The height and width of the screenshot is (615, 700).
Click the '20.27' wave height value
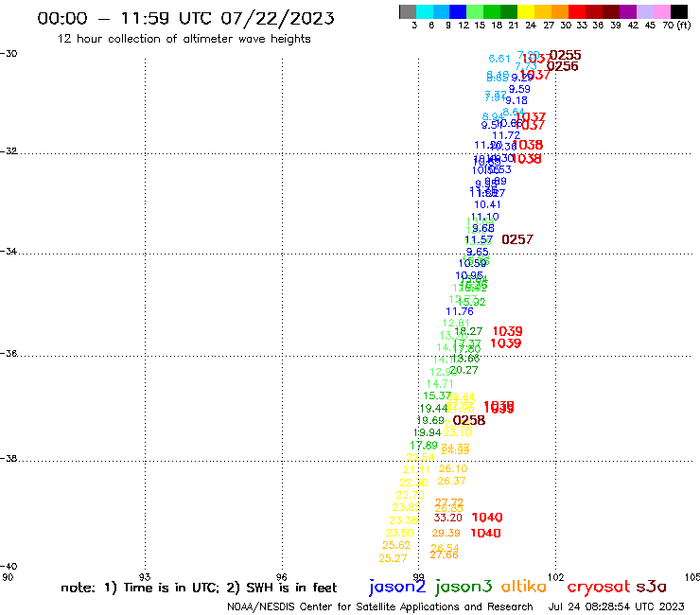point(464,370)
